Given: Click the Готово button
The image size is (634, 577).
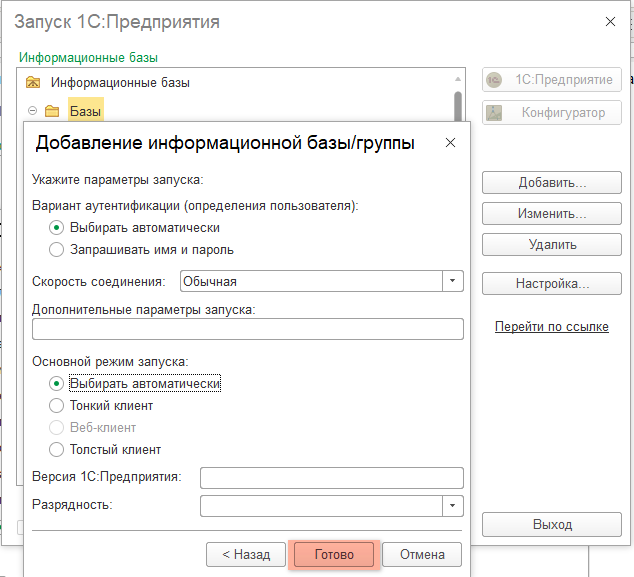Looking at the screenshot, I should click(x=334, y=554).
